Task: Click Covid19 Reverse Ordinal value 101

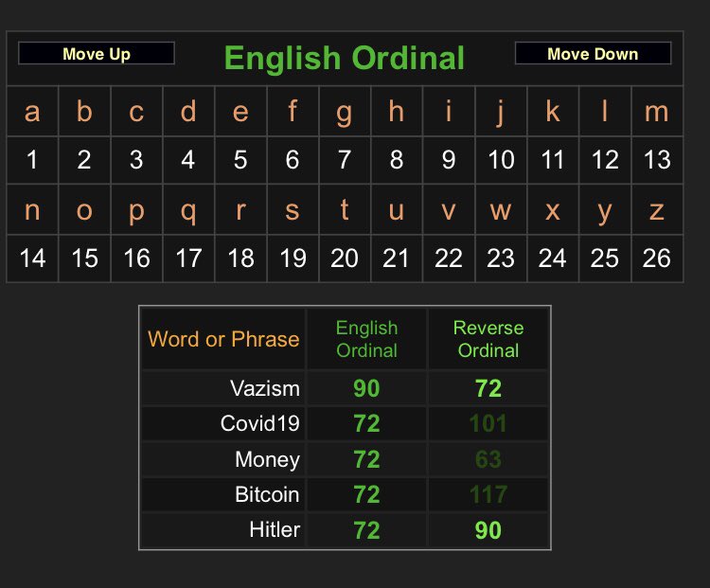Action: [x=488, y=423]
